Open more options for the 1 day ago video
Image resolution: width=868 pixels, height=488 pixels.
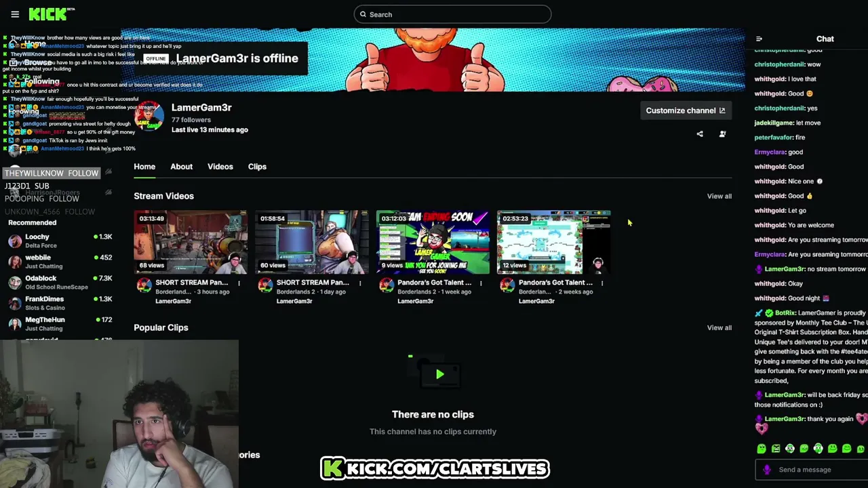coord(360,283)
